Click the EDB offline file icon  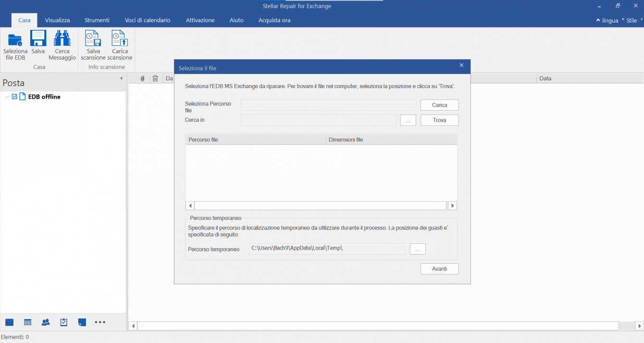point(23,97)
